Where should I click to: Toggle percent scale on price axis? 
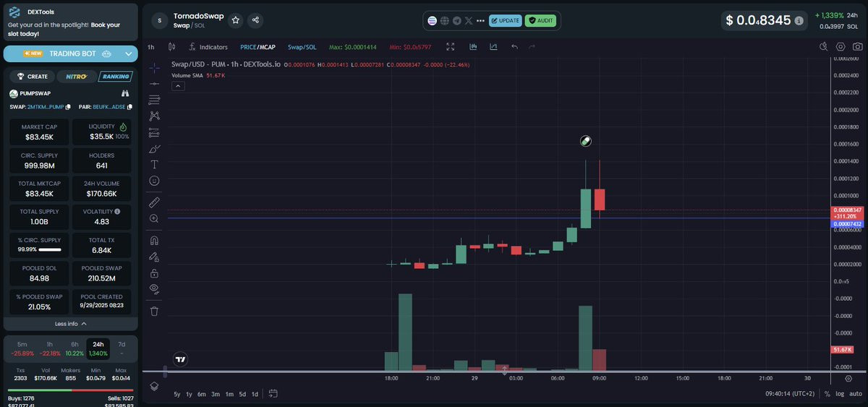tap(827, 394)
